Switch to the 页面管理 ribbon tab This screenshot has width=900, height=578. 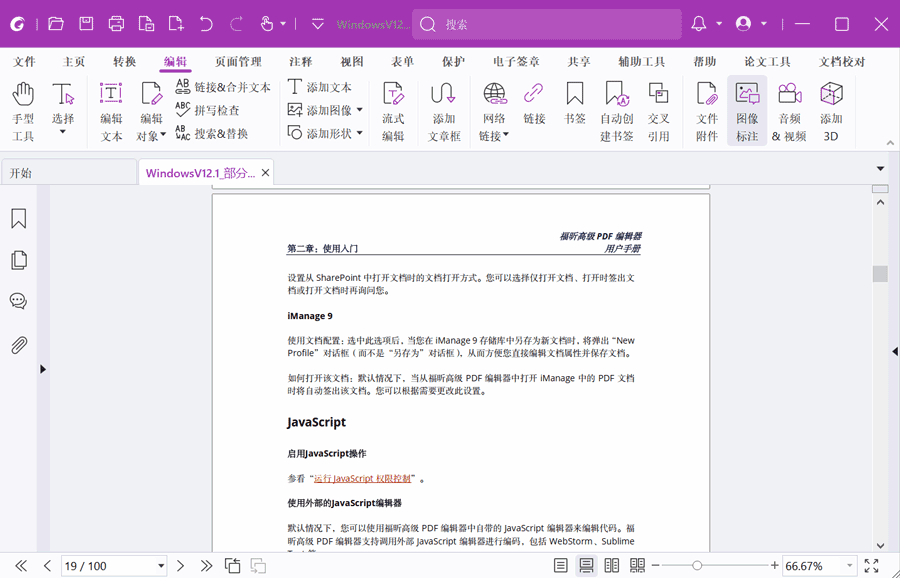coord(238,61)
